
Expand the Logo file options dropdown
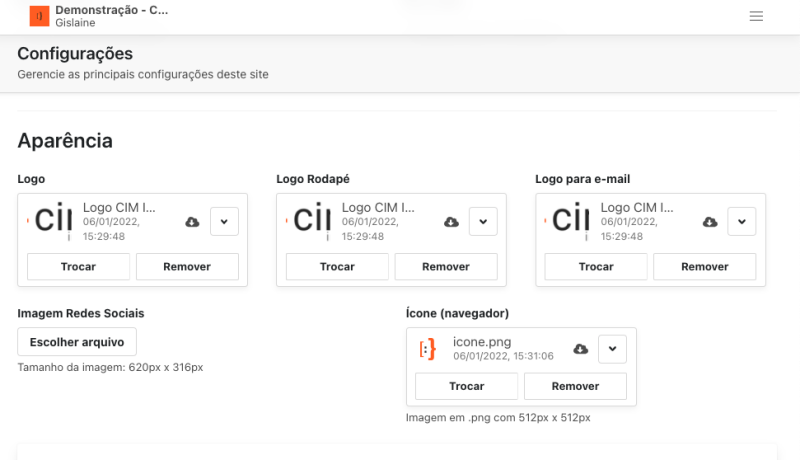(224, 221)
